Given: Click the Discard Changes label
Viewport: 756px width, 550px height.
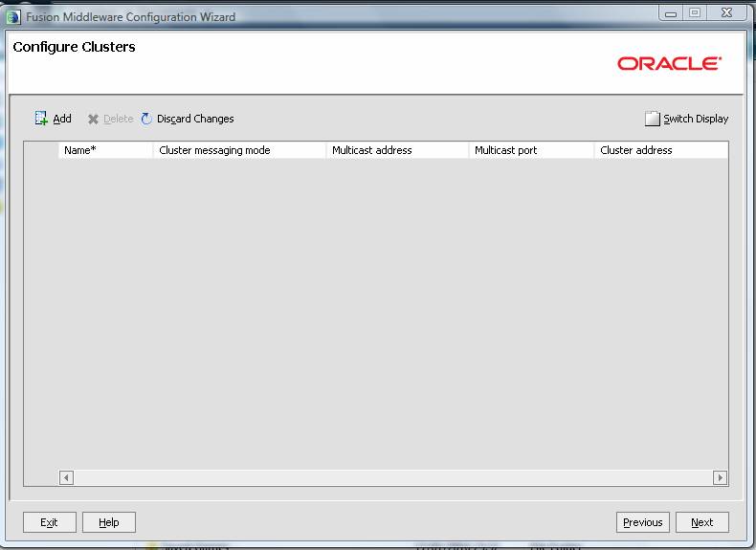Looking at the screenshot, I should [x=195, y=119].
